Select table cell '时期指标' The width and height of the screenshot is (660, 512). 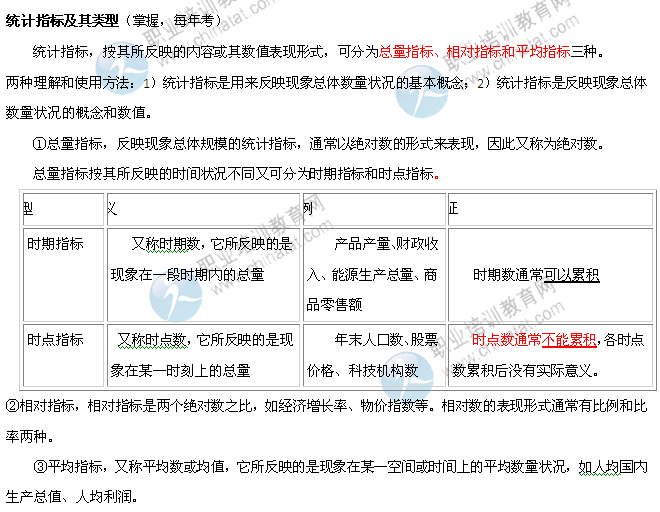64,275
